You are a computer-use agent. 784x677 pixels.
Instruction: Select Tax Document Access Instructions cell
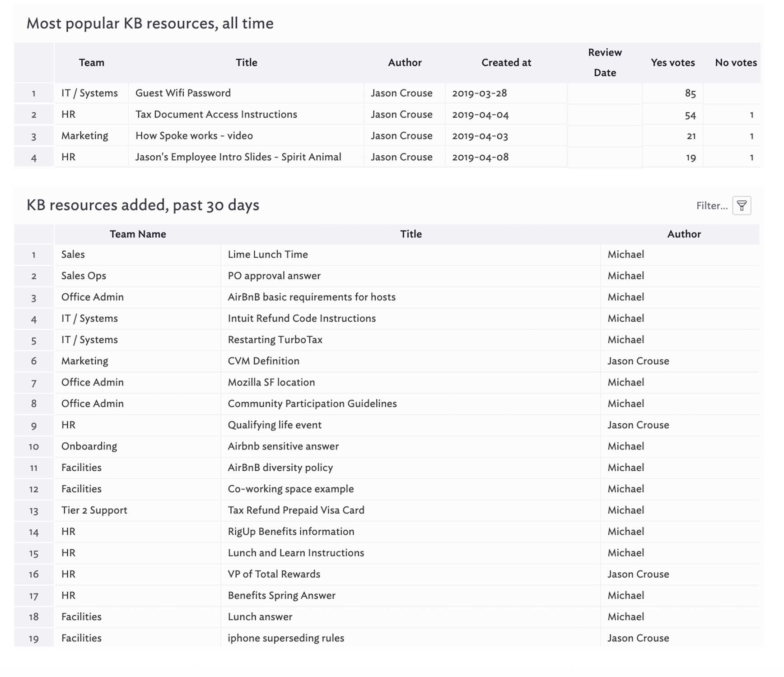(x=216, y=114)
